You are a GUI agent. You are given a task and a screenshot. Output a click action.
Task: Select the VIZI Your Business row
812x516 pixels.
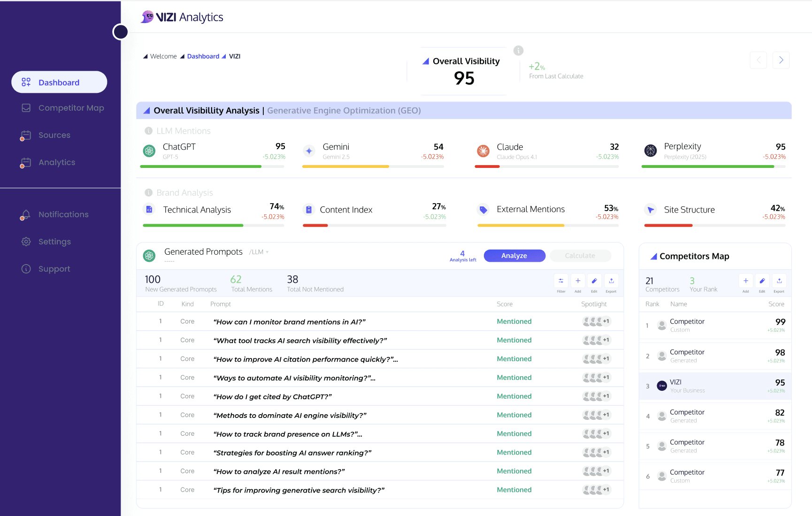tap(715, 386)
